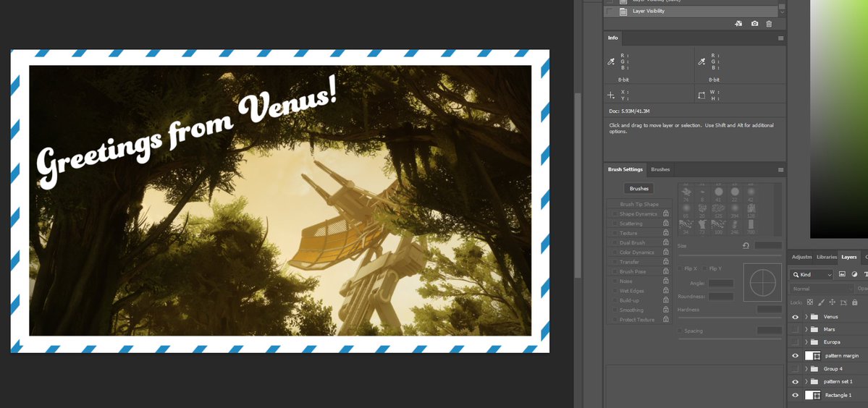The image size is (868, 408).
Task: Enable the Shape Dynamics checkbox
Action: tap(615, 214)
